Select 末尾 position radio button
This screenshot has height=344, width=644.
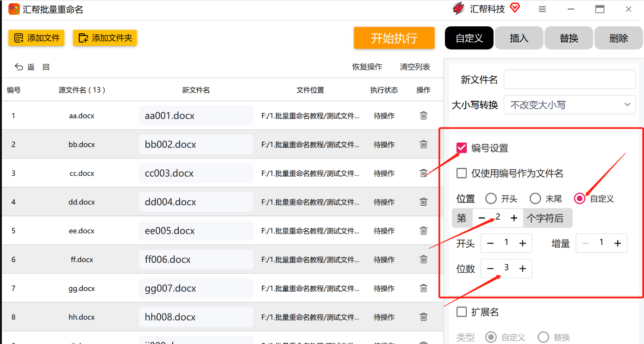pos(535,199)
